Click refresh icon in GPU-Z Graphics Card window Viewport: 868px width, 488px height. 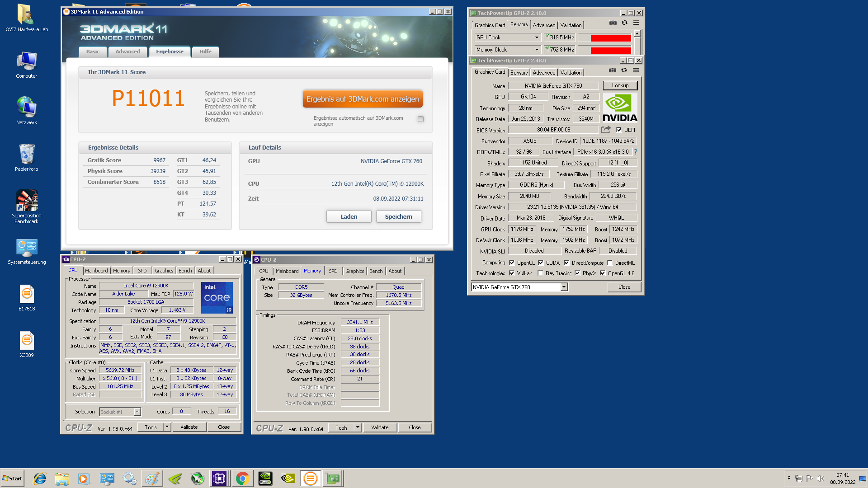(x=624, y=70)
